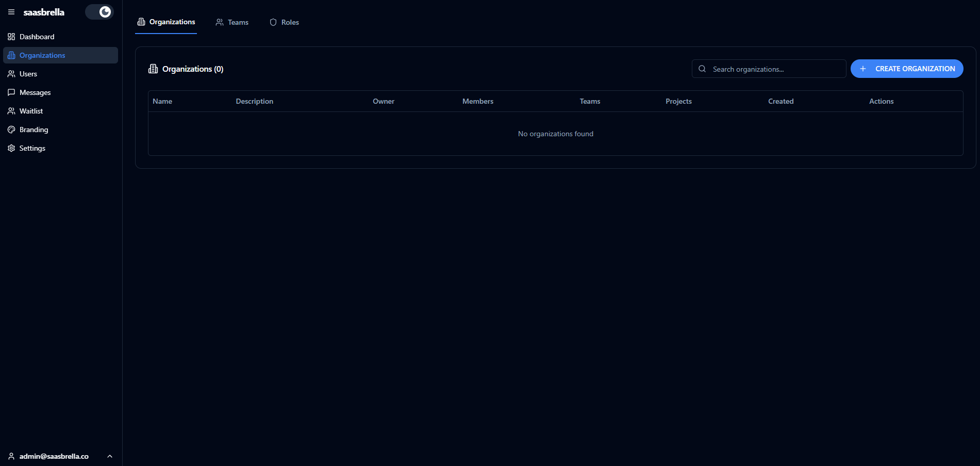This screenshot has height=466, width=980.
Task: Open the Settings gear icon
Action: coord(11,148)
